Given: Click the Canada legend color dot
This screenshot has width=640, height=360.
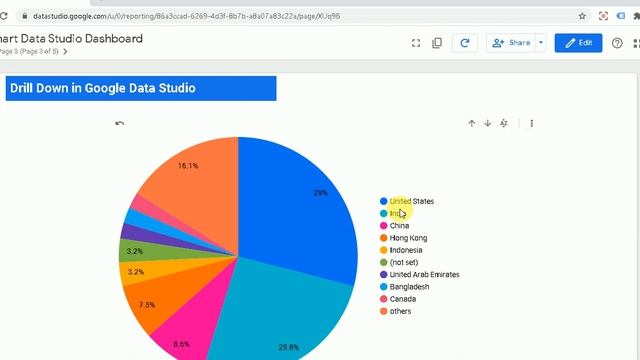Looking at the screenshot, I should pyautogui.click(x=383, y=299).
